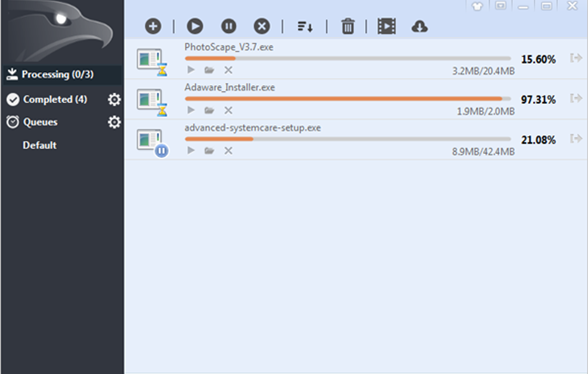Select the advanced-systemcare-setup.exe file name
The image size is (588, 374).
tap(253, 128)
